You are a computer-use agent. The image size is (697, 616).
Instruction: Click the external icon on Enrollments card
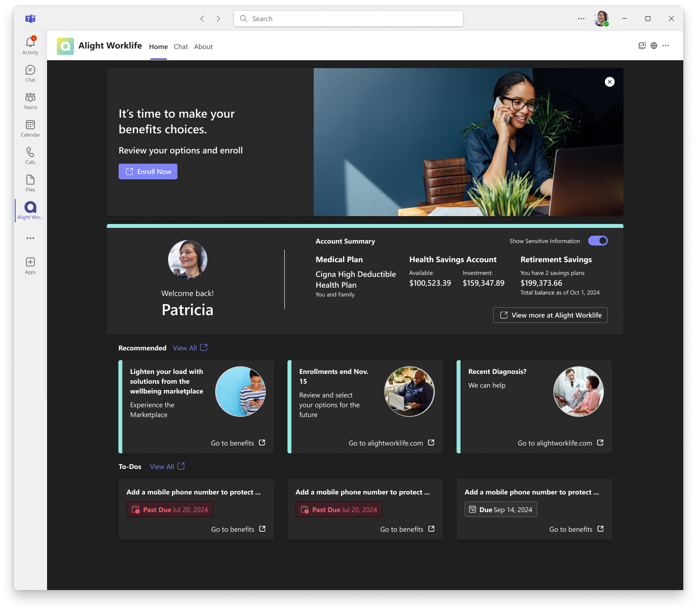click(x=431, y=443)
